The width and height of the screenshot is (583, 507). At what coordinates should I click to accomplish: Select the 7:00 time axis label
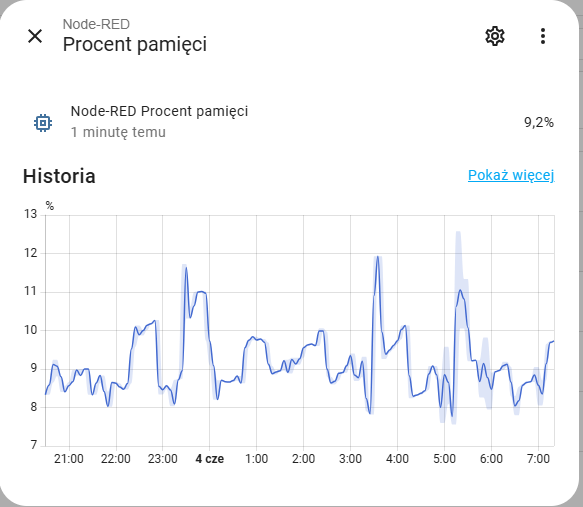pyautogui.click(x=538, y=459)
